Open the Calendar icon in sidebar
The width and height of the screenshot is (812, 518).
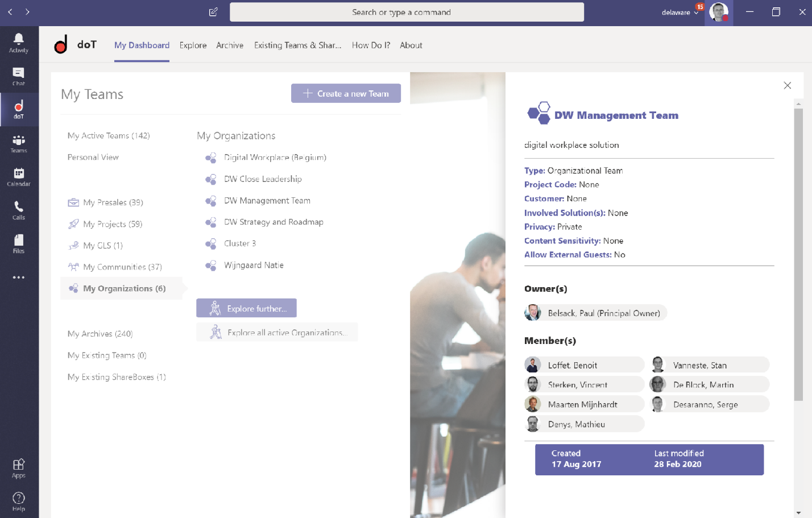point(19,177)
